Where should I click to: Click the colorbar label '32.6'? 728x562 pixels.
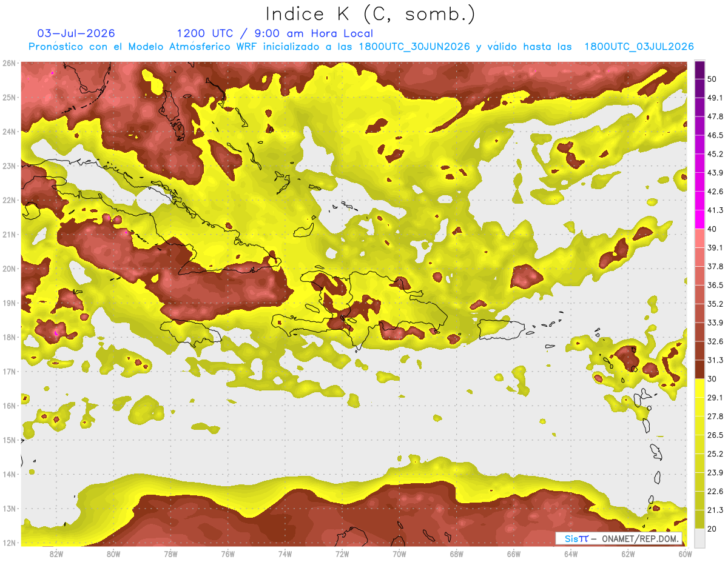click(x=715, y=341)
